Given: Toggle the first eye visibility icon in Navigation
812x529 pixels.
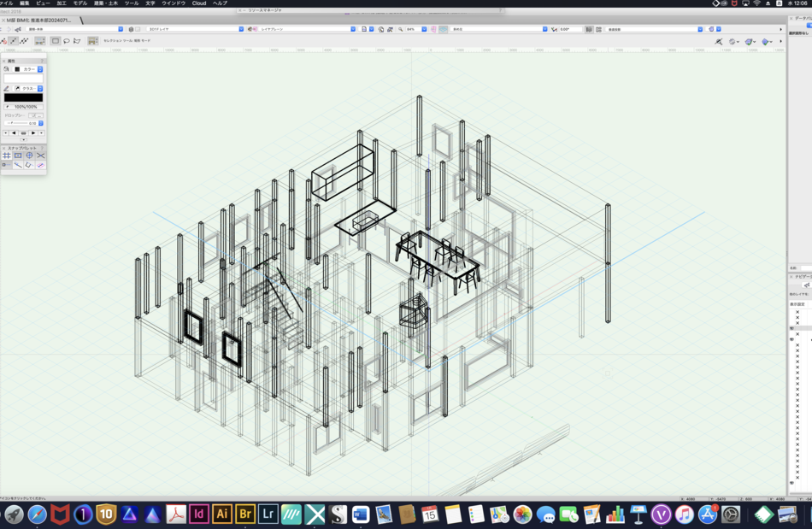Looking at the screenshot, I should coord(791,327).
